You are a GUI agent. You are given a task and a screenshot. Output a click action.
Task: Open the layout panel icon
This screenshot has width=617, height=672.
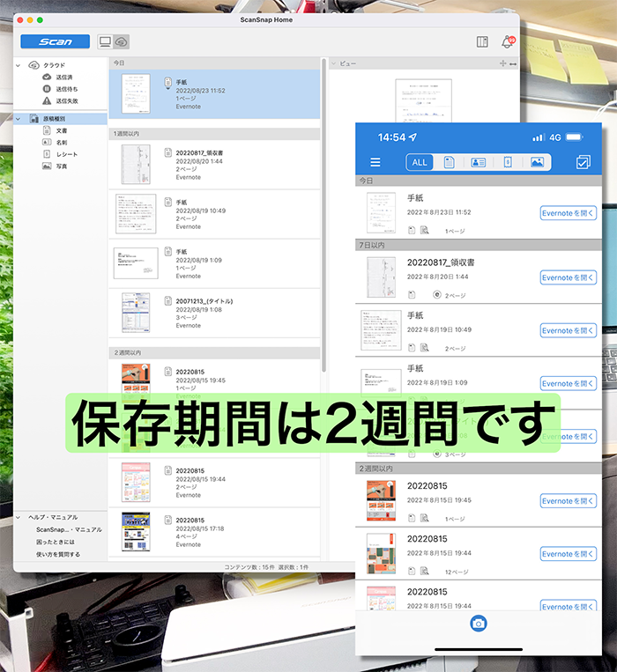point(482,41)
